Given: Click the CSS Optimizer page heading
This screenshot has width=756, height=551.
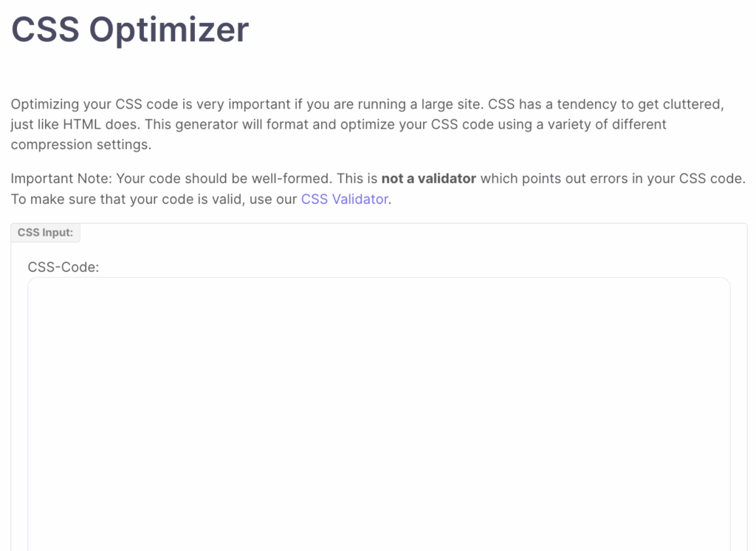Looking at the screenshot, I should [129, 30].
